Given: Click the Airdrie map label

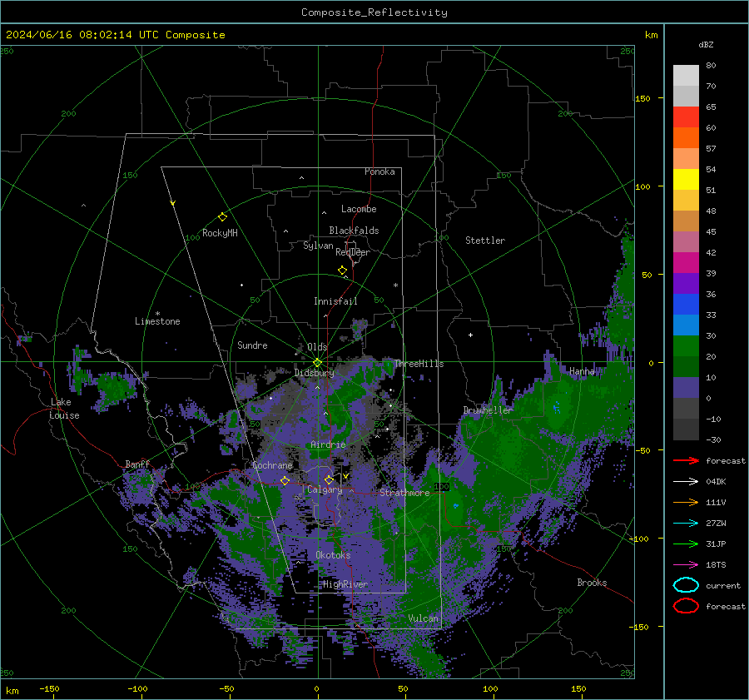Looking at the screenshot, I should coord(328,444).
